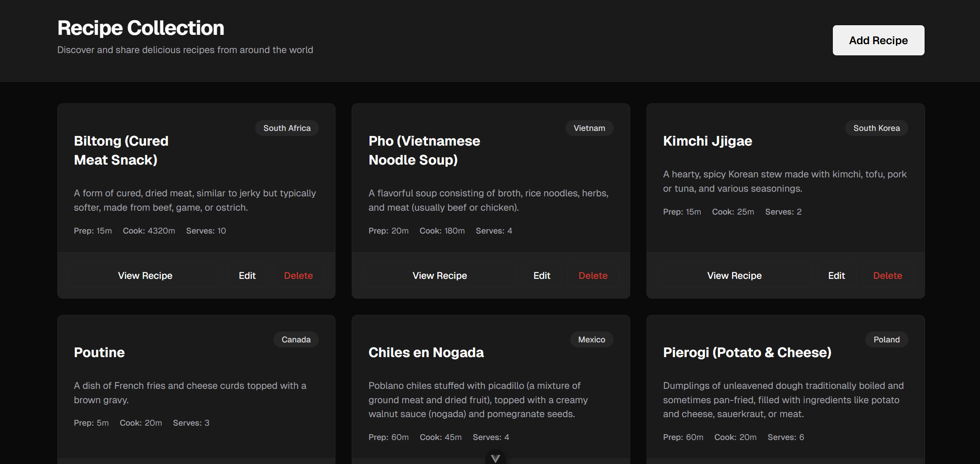The width and height of the screenshot is (980, 464).
Task: Select the Vietnam country tag
Action: pos(589,128)
